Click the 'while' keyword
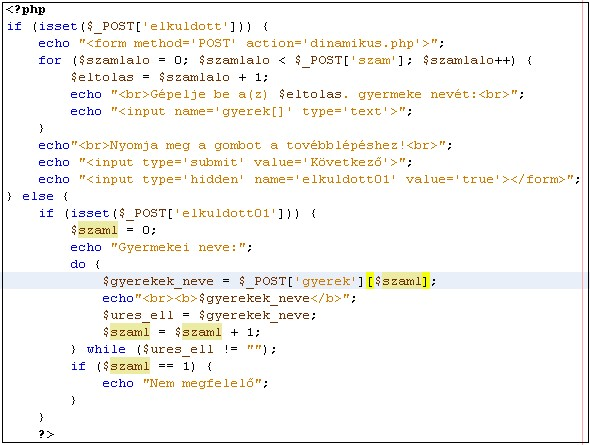The width and height of the screenshot is (590, 445). 106,349
